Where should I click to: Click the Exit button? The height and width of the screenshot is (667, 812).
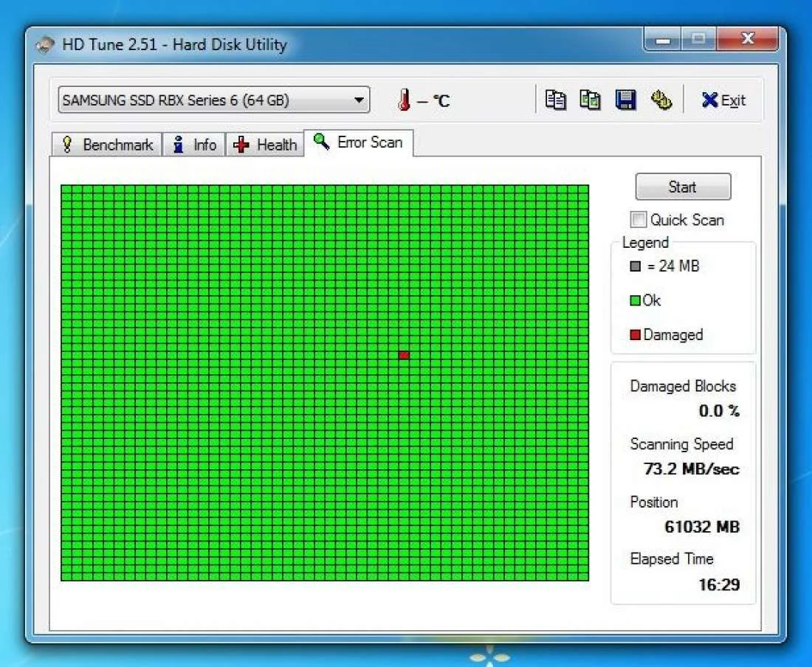pyautogui.click(x=723, y=100)
